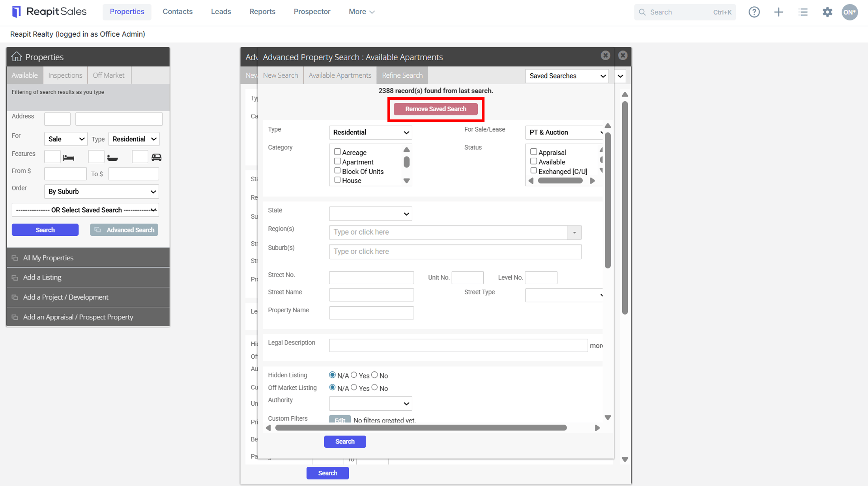Check the Apartment category checkbox
The image size is (868, 488).
pyautogui.click(x=337, y=161)
